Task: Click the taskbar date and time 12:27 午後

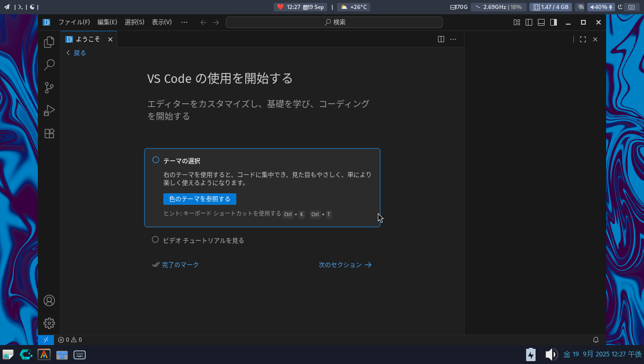Action: click(602, 355)
